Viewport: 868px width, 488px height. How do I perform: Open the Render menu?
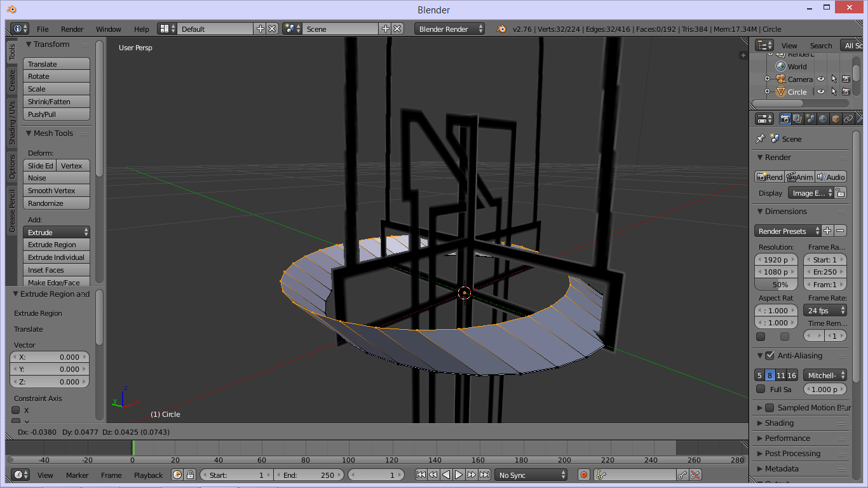click(x=72, y=29)
